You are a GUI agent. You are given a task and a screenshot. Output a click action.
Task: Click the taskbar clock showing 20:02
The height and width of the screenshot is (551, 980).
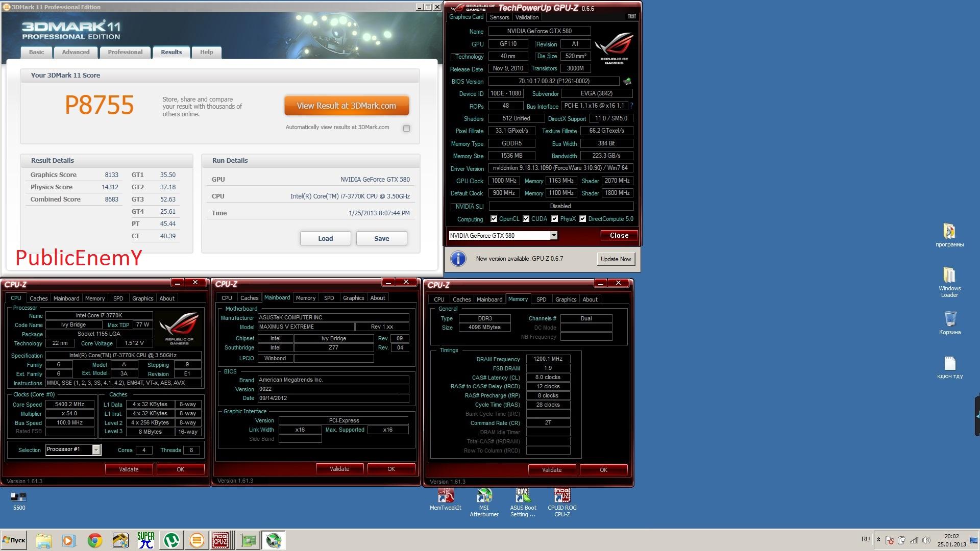coord(951,540)
